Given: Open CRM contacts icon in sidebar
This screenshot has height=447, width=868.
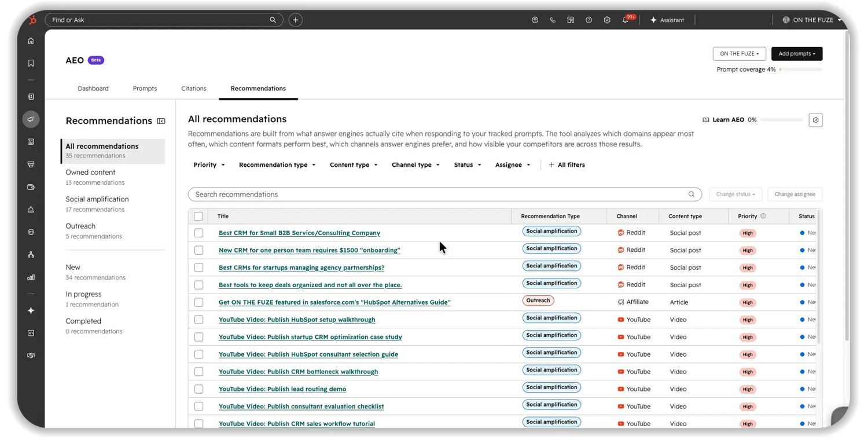Looking at the screenshot, I should 31,97.
